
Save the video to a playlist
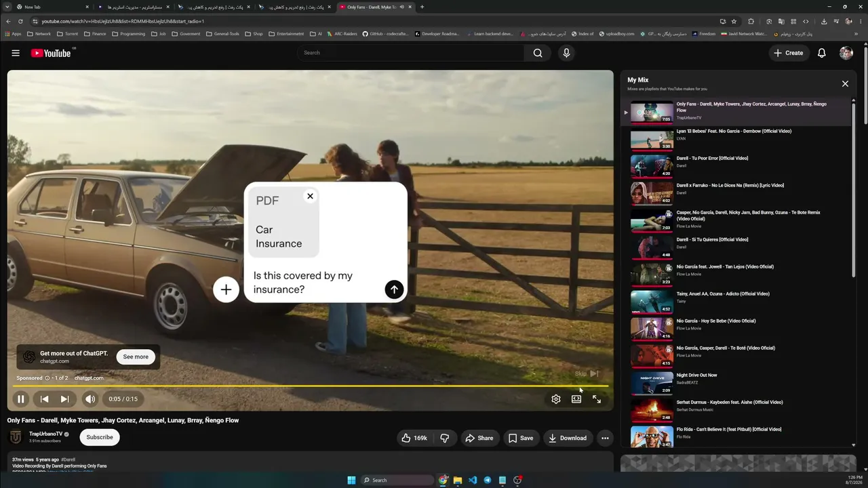pos(520,438)
